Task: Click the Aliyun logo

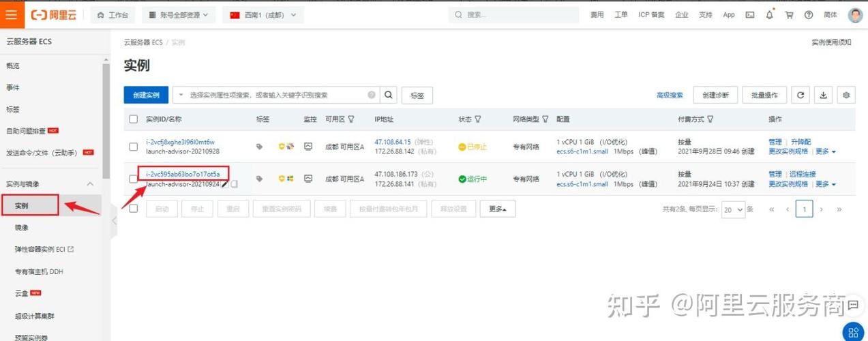Action: coord(54,15)
